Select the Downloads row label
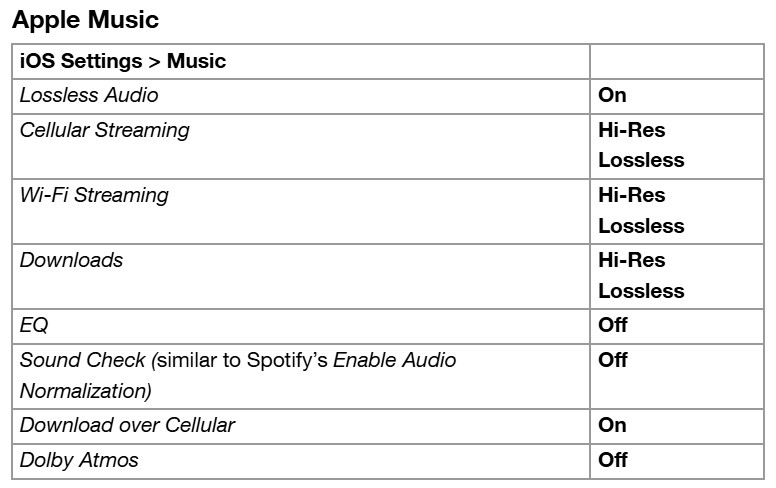The height and width of the screenshot is (488, 776). pos(71,260)
